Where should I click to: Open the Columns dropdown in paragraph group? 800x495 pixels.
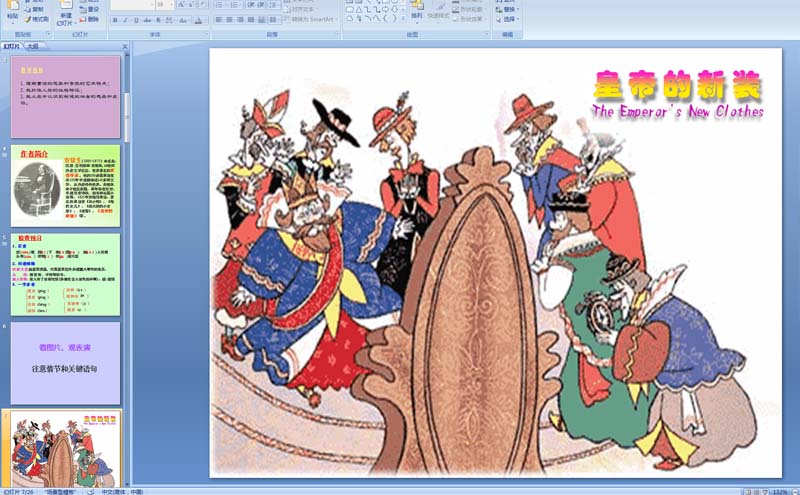pos(274,20)
